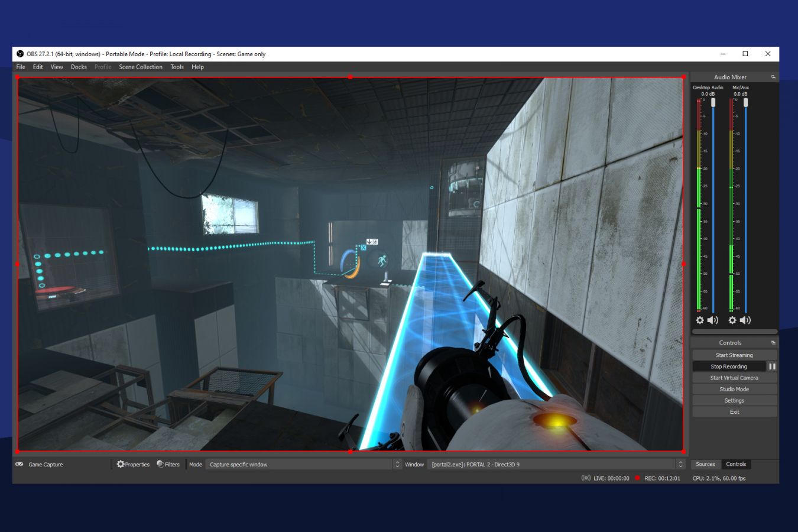Open Mic/Aux settings gear
This screenshot has height=532, width=798.
732,320
